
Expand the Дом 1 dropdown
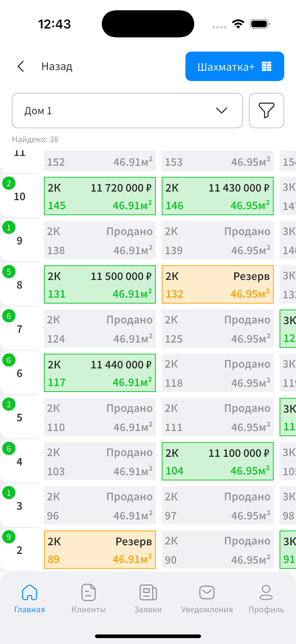(127, 111)
